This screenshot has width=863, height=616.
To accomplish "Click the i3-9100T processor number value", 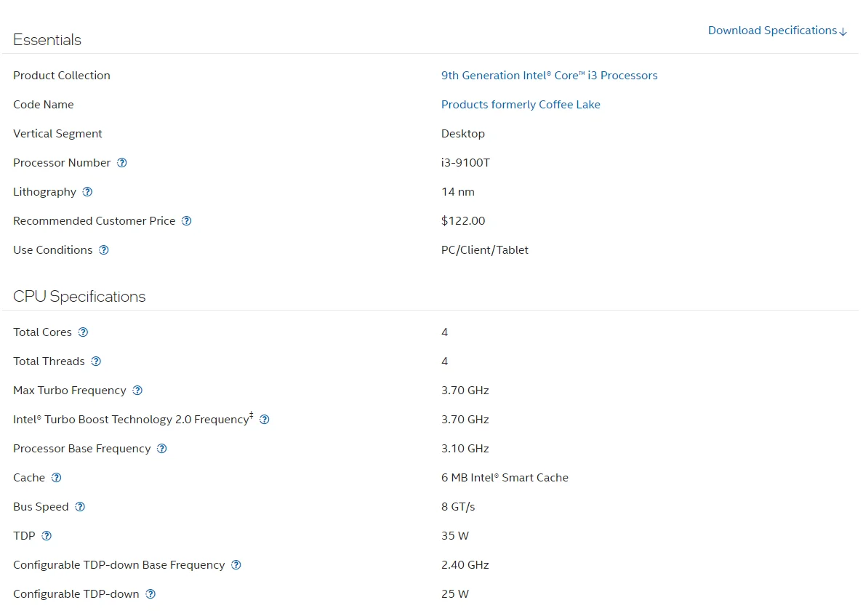I will click(465, 163).
